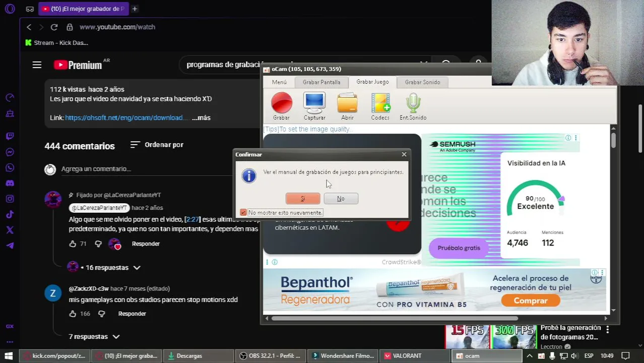644x363 pixels.
Task: Click the browser address bar URL
Action: pyautogui.click(x=117, y=27)
